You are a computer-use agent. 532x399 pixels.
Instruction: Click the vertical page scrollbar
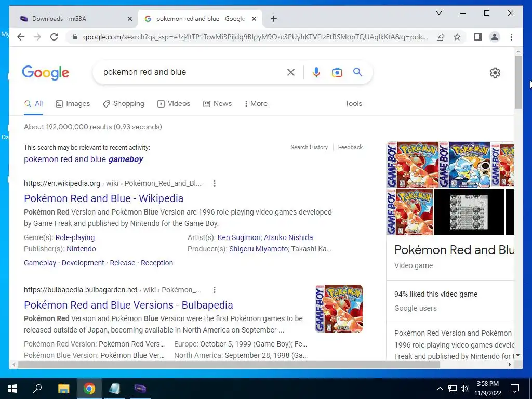pyautogui.click(x=518, y=82)
